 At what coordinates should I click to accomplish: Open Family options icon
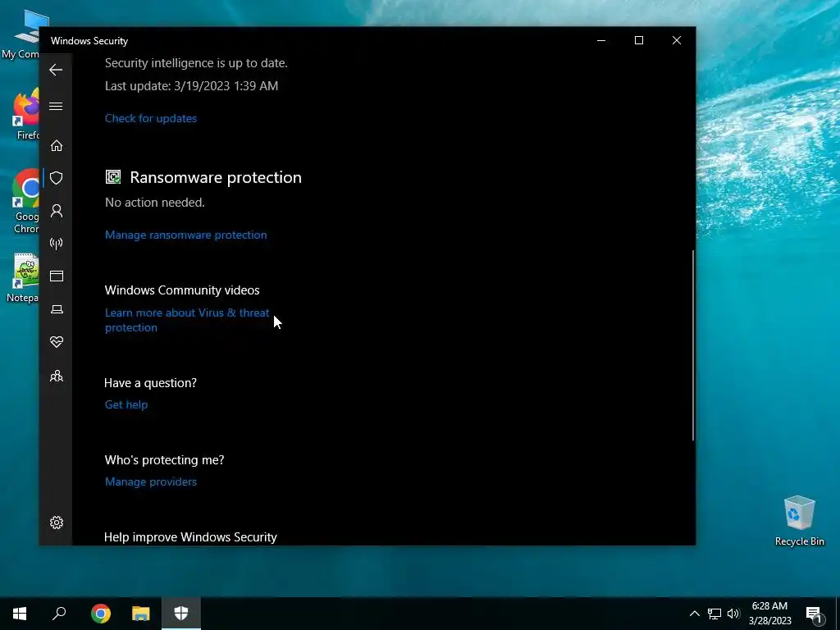pos(57,377)
